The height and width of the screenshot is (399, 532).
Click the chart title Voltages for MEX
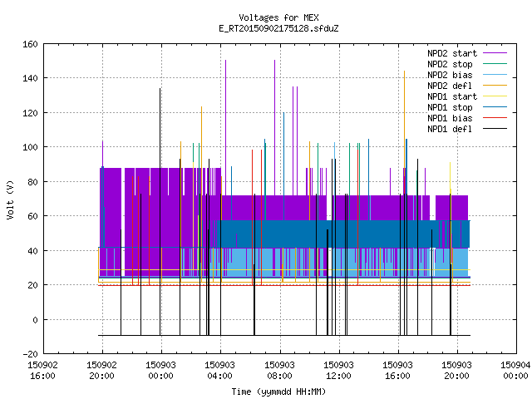(x=278, y=17)
